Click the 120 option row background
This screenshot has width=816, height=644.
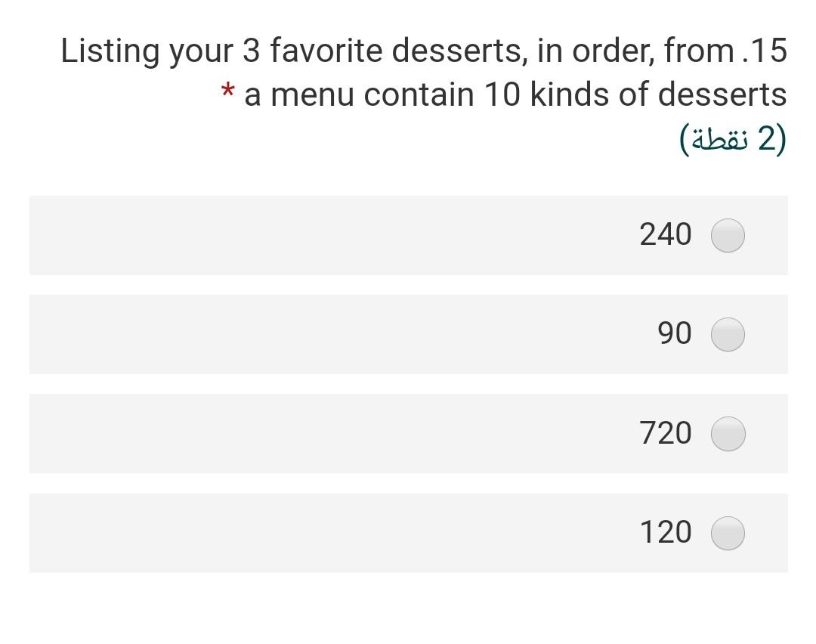click(x=409, y=533)
